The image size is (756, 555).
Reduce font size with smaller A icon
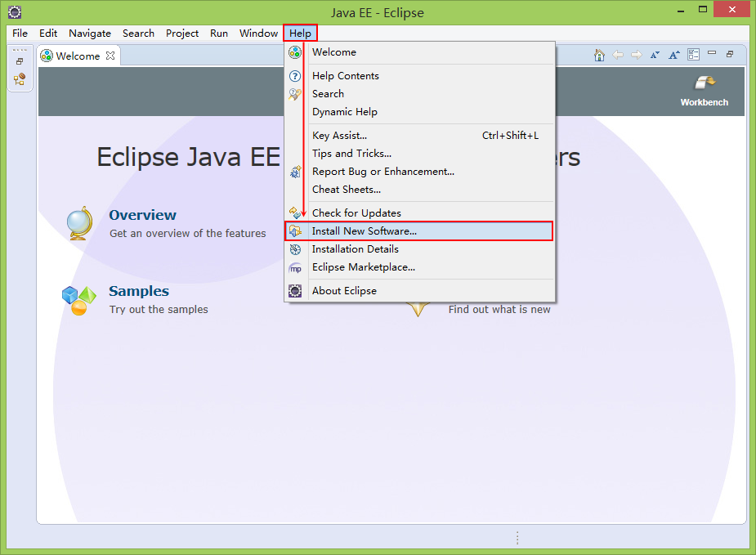tap(655, 55)
